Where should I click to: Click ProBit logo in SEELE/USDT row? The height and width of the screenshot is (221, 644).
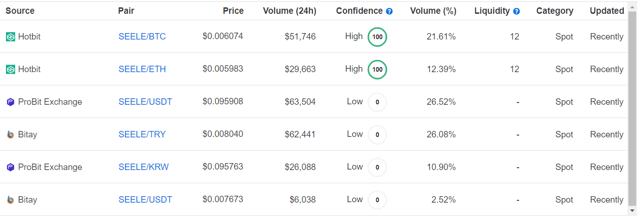(x=11, y=102)
